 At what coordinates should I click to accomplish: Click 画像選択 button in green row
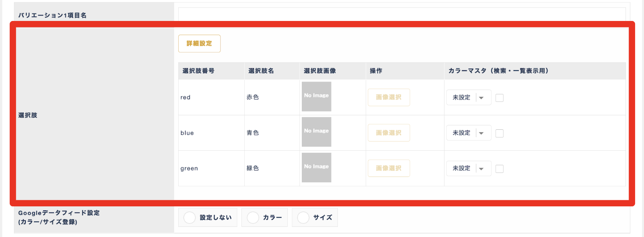[389, 168]
